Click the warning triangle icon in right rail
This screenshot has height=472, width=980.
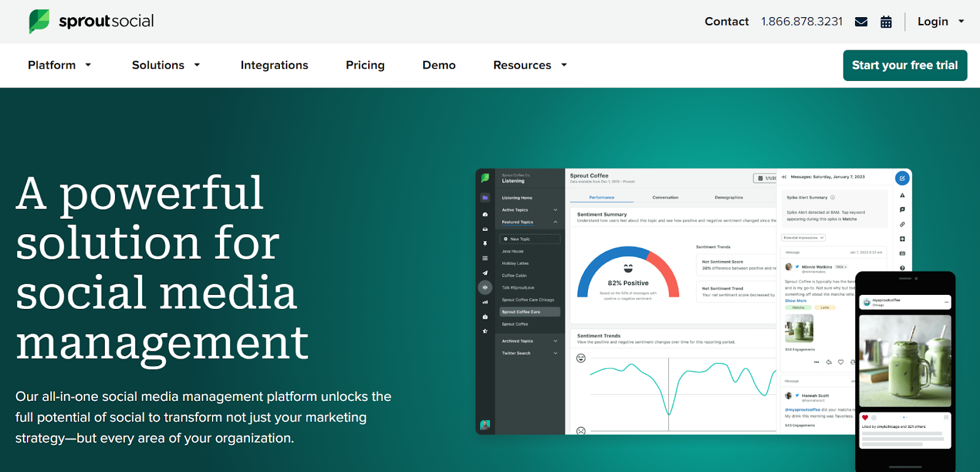click(902, 196)
